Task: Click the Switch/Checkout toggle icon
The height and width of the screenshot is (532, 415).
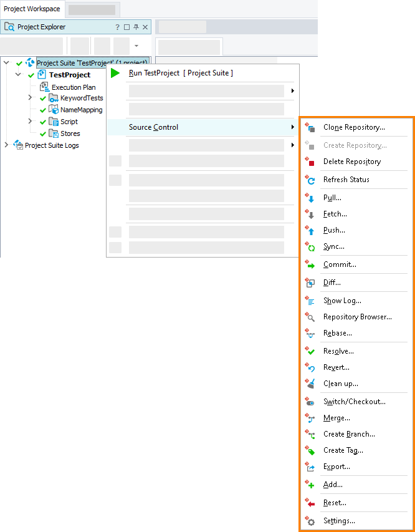Action: (310, 402)
